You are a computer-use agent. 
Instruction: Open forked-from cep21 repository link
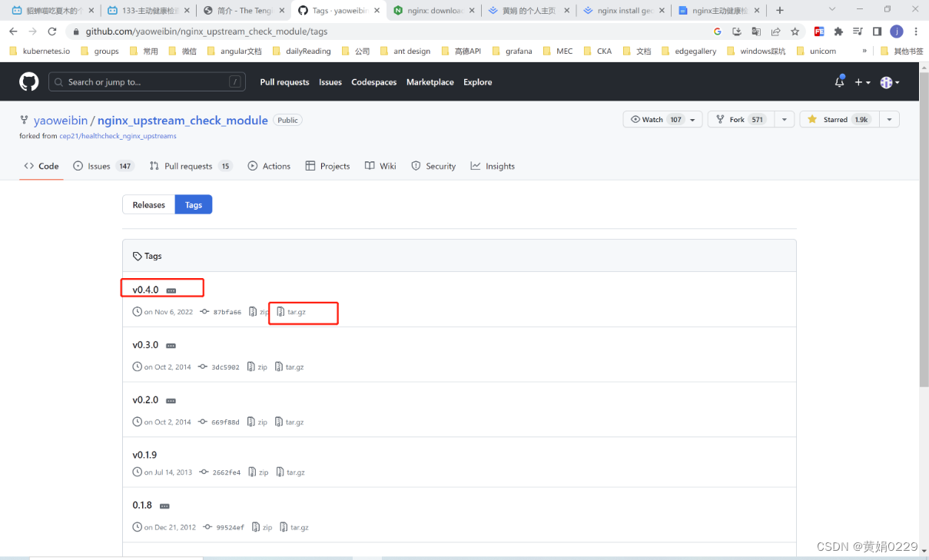coord(118,136)
